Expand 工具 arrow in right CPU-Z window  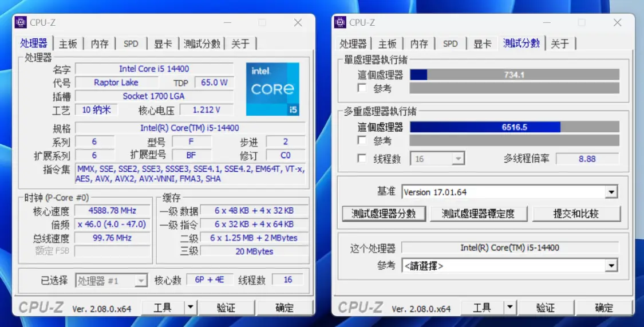point(509,308)
